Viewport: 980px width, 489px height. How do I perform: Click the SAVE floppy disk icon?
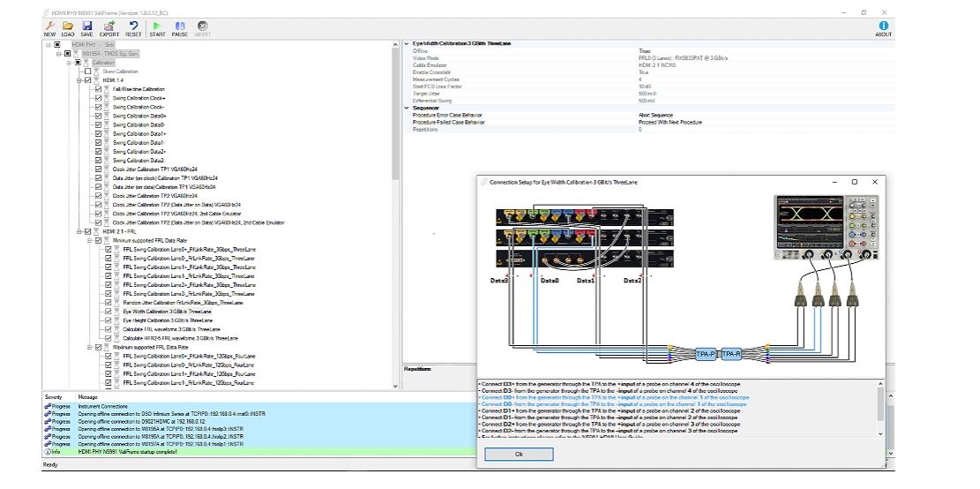pyautogui.click(x=86, y=26)
